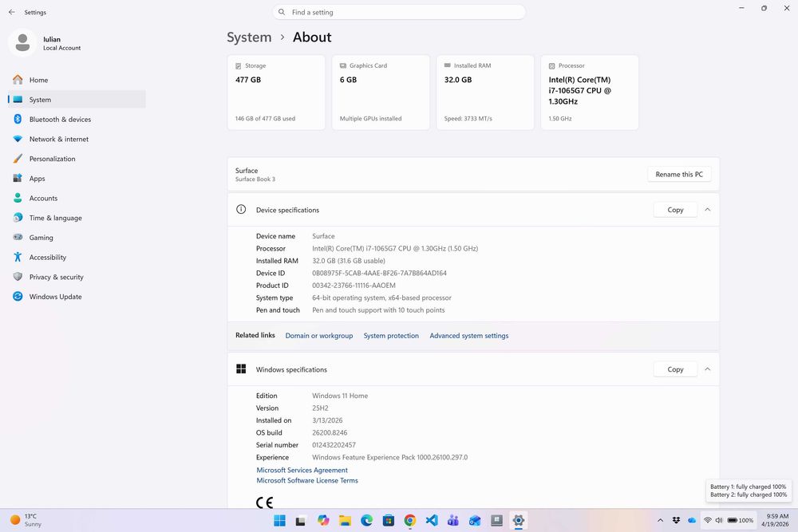The height and width of the screenshot is (532, 798).
Task: Open Windows Update settings
Action: 77,297
